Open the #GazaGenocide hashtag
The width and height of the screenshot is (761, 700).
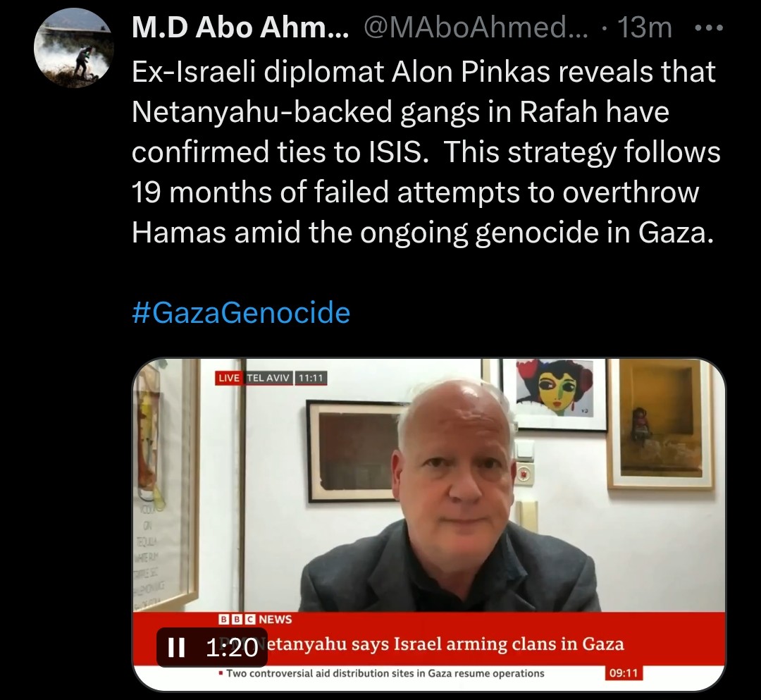point(241,312)
